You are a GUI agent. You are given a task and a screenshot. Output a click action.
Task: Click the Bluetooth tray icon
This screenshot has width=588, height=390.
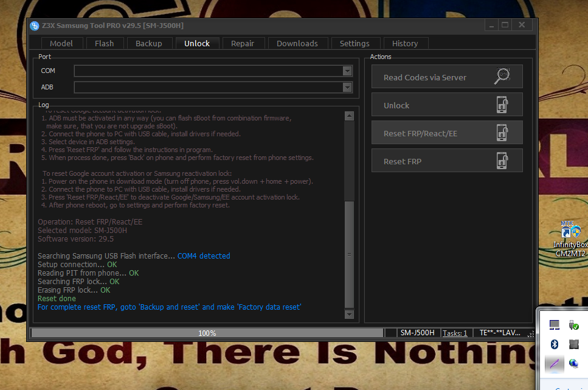[x=554, y=344]
